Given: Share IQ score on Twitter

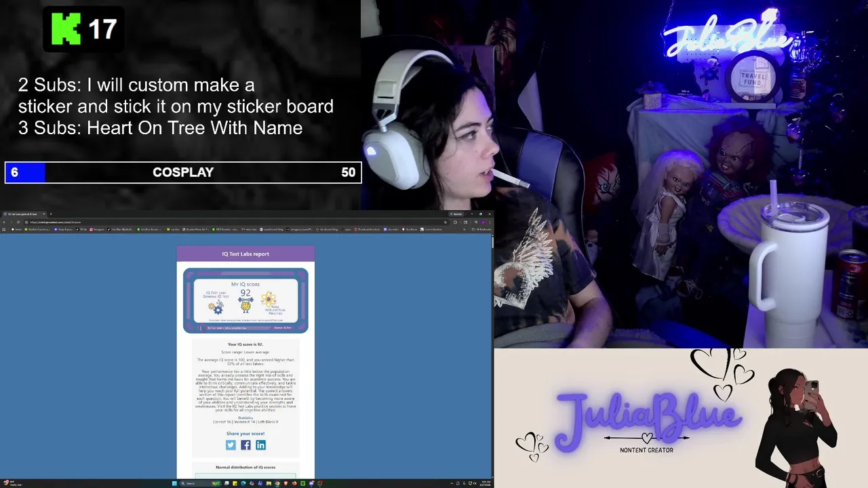Looking at the screenshot, I should tap(231, 445).
